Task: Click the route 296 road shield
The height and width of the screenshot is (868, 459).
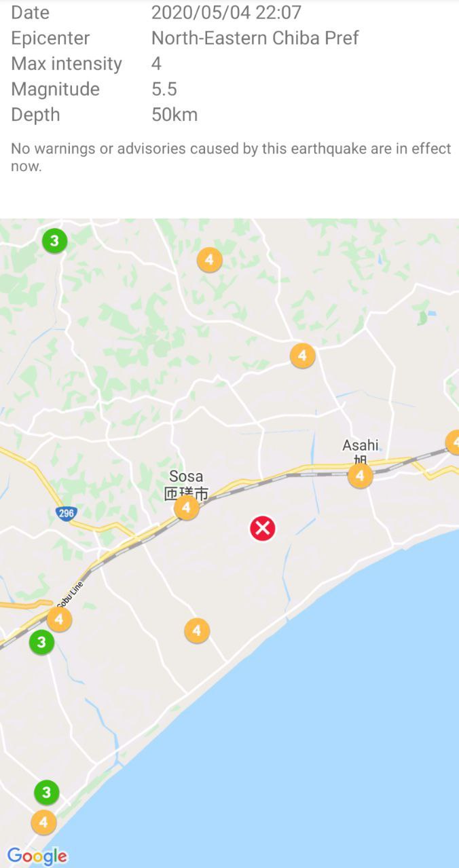Action: click(x=66, y=514)
